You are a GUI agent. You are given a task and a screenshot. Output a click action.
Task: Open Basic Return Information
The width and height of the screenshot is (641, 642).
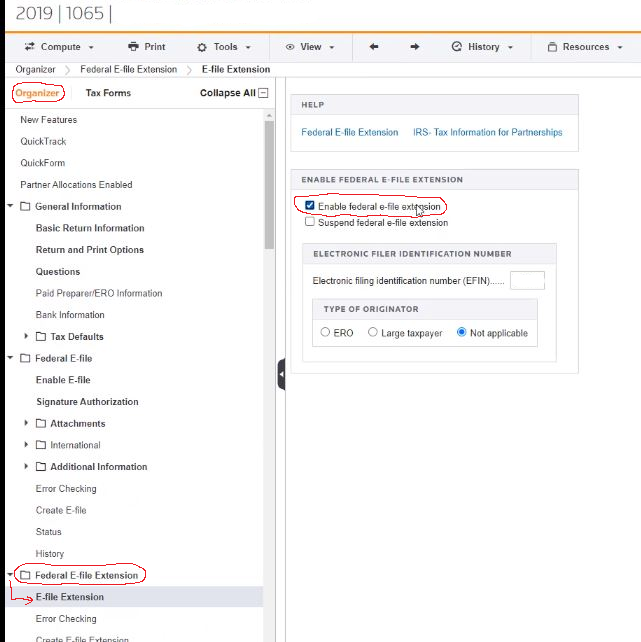click(90, 228)
